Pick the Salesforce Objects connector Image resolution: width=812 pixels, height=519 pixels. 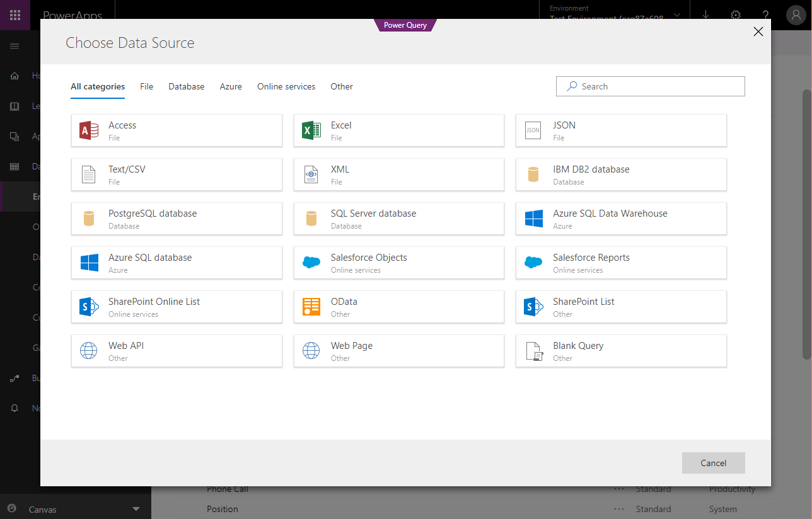point(398,263)
